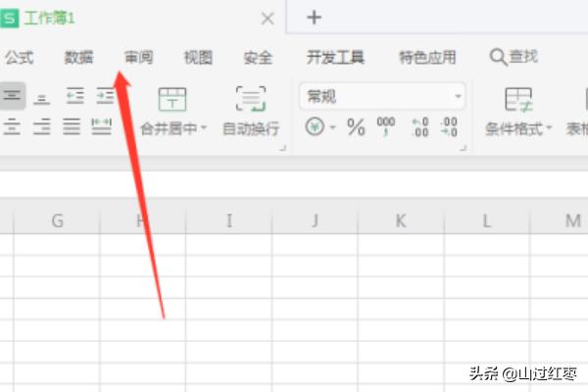
Task: Add a new document tab with plus
Action: click(314, 18)
